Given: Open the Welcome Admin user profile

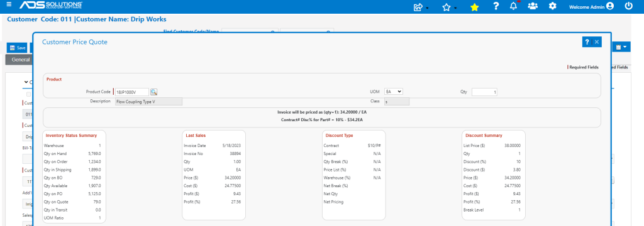Looking at the screenshot, I should (591, 6).
